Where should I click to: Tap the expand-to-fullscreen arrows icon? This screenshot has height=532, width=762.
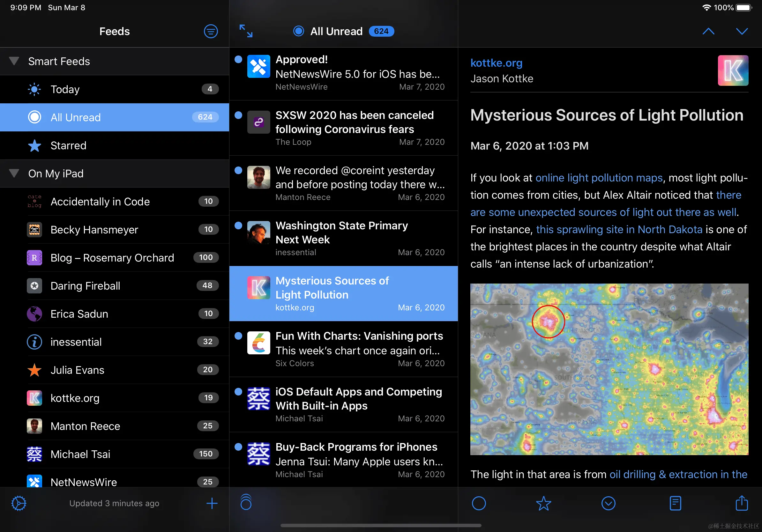tap(246, 31)
